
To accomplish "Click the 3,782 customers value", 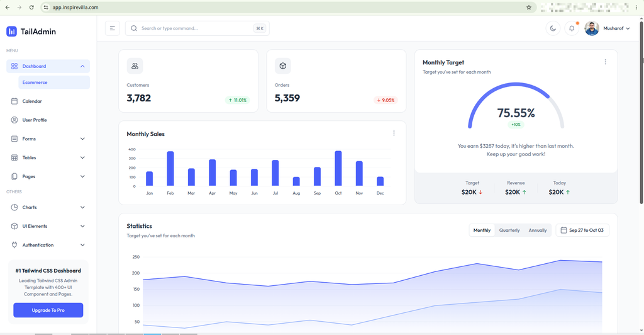I will [x=139, y=98].
